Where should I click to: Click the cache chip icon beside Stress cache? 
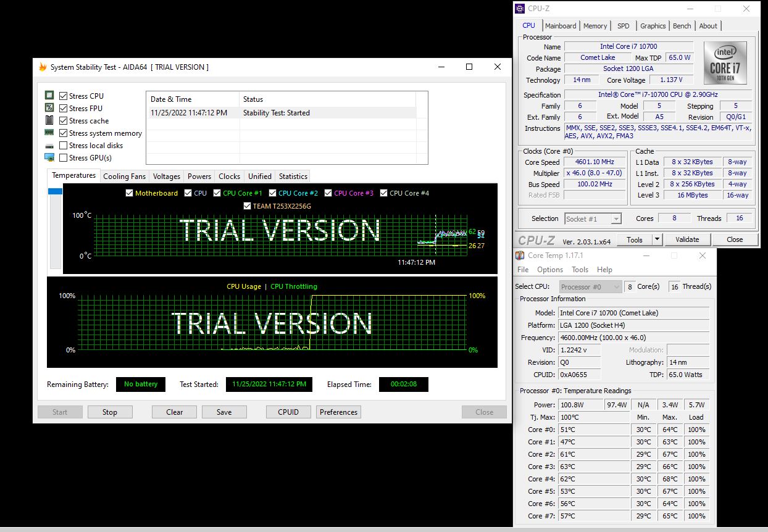(x=49, y=120)
